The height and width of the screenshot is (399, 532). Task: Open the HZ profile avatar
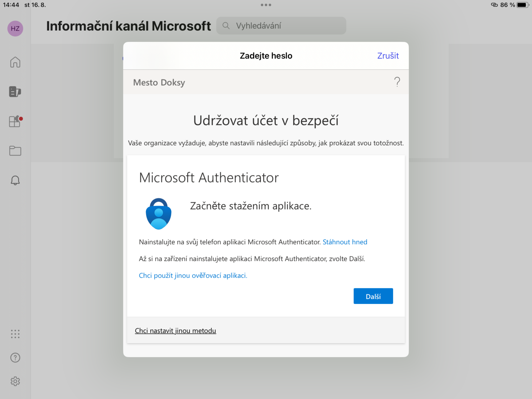15,29
